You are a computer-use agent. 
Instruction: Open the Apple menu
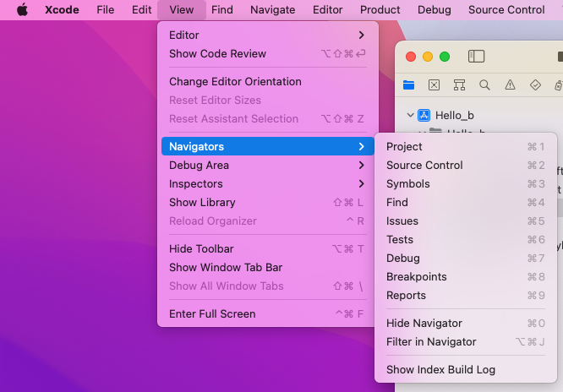[x=22, y=9]
